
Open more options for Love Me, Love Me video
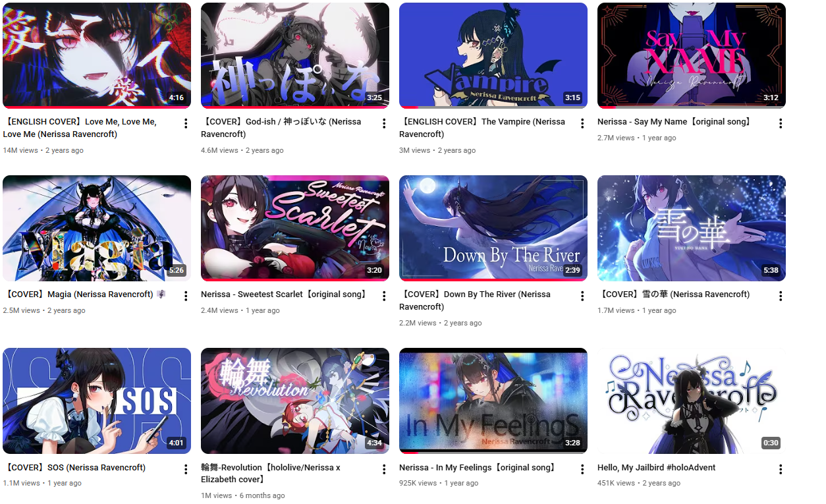pos(186,123)
